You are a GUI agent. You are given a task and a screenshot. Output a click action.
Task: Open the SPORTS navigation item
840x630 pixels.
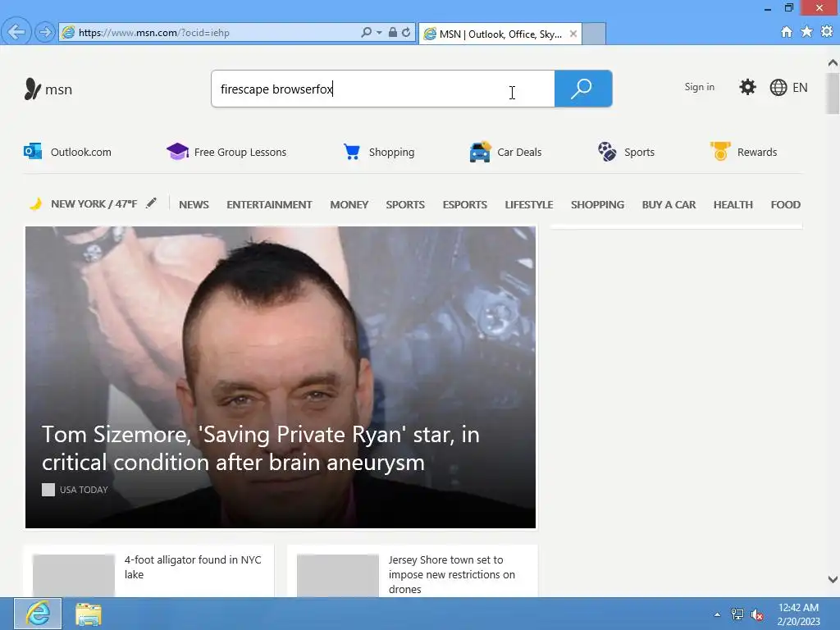pos(405,204)
